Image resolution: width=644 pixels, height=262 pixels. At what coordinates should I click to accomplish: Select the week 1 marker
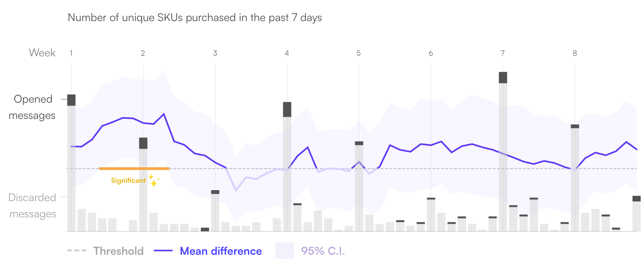(x=71, y=53)
